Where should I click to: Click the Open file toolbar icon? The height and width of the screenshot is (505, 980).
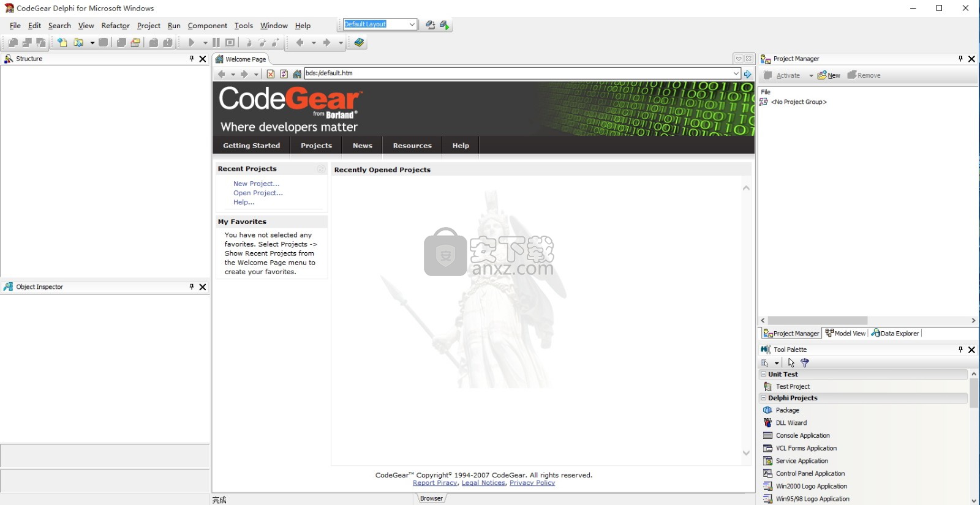[x=78, y=42]
